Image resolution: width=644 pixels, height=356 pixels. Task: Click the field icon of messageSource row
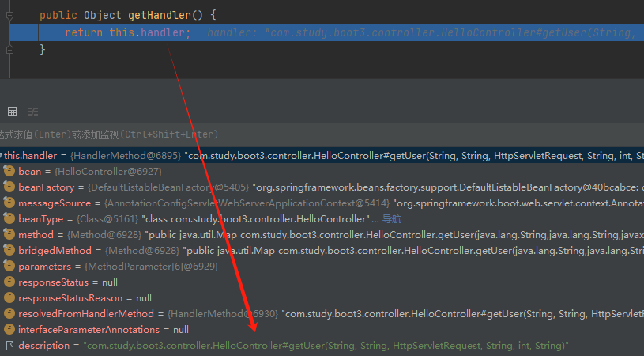coord(9,203)
